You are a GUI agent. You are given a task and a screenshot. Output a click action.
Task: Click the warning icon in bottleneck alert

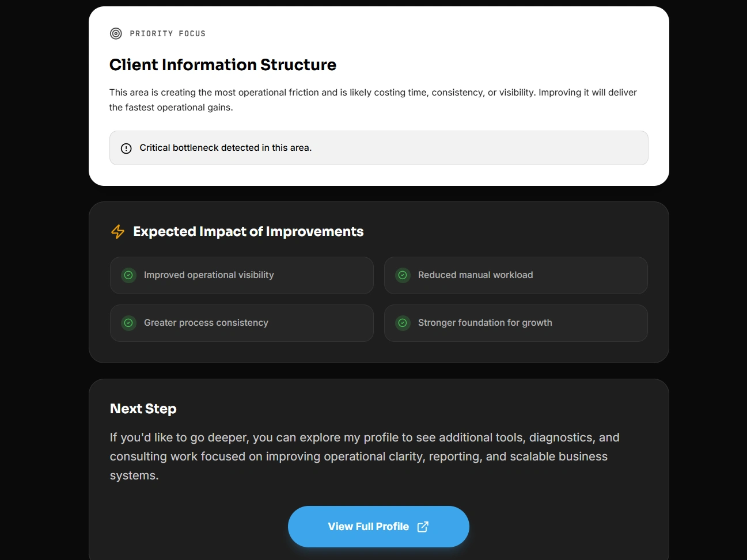126,148
